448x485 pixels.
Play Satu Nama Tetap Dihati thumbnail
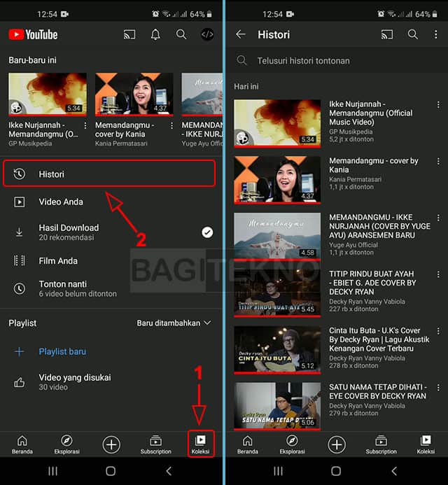[x=277, y=407]
